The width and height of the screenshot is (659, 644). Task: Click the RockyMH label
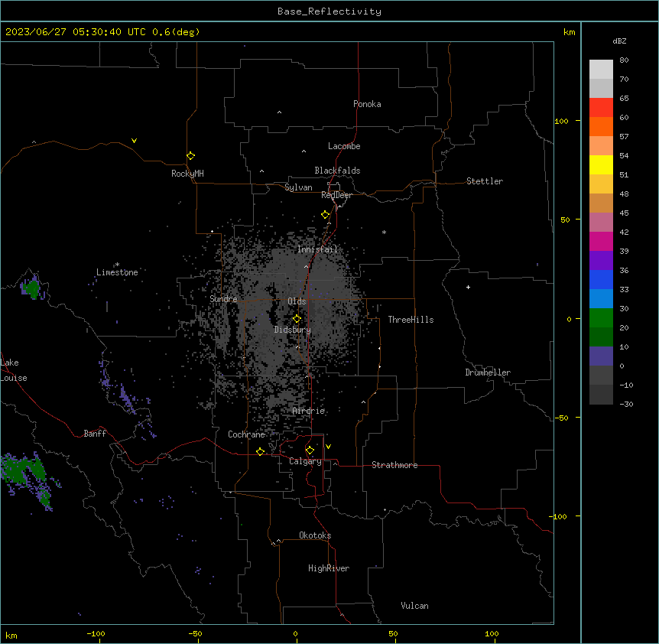(x=187, y=174)
